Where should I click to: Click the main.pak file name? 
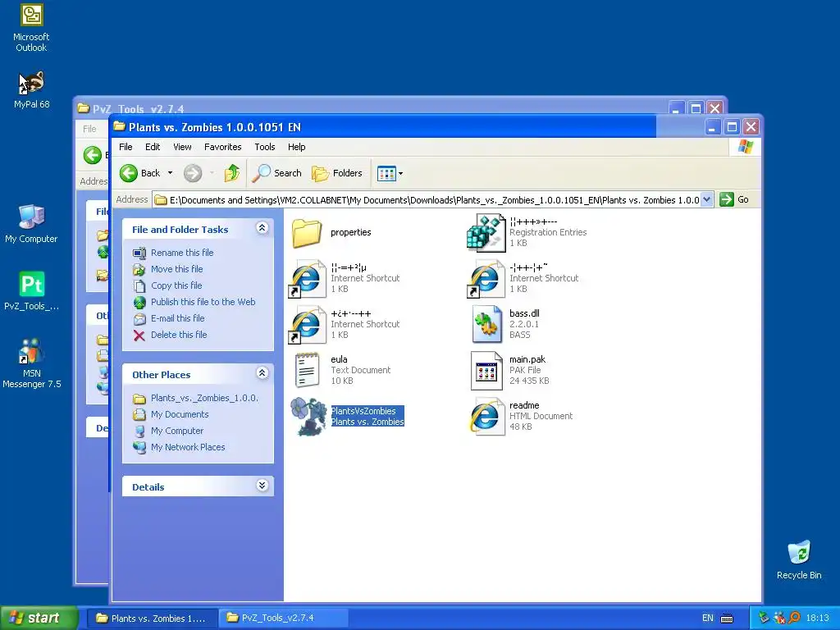pyautogui.click(x=527, y=359)
